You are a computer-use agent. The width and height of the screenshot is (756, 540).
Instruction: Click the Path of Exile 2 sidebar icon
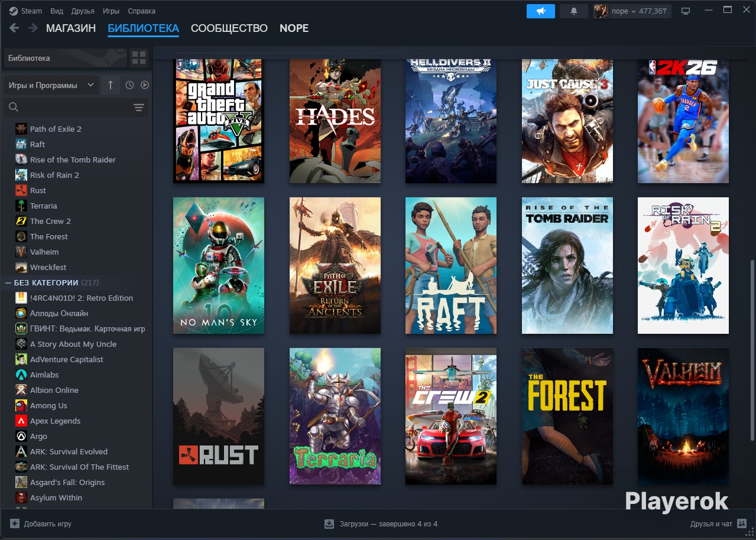(21, 129)
